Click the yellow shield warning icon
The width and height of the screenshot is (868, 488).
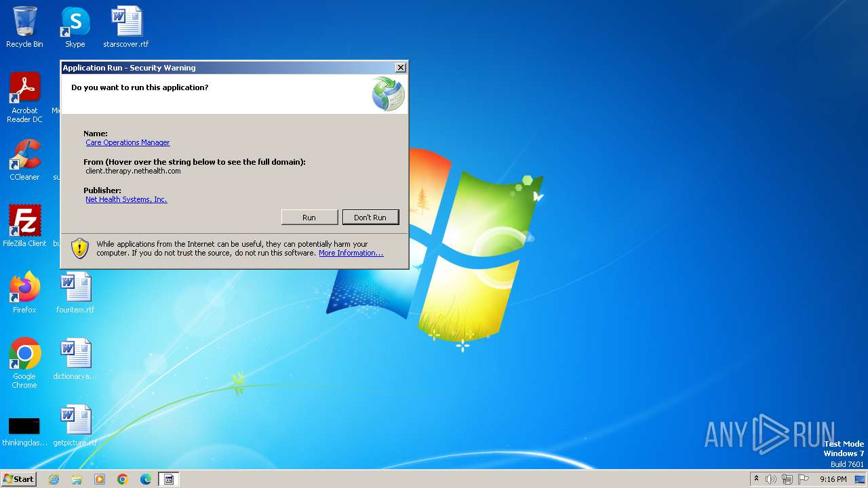click(80, 248)
